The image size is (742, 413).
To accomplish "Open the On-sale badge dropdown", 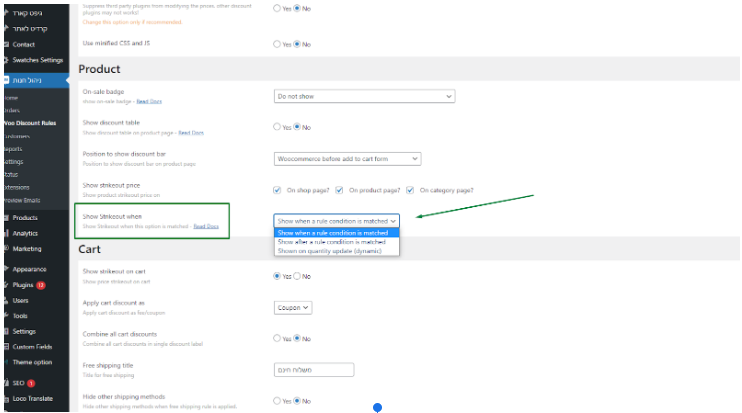I will [364, 96].
